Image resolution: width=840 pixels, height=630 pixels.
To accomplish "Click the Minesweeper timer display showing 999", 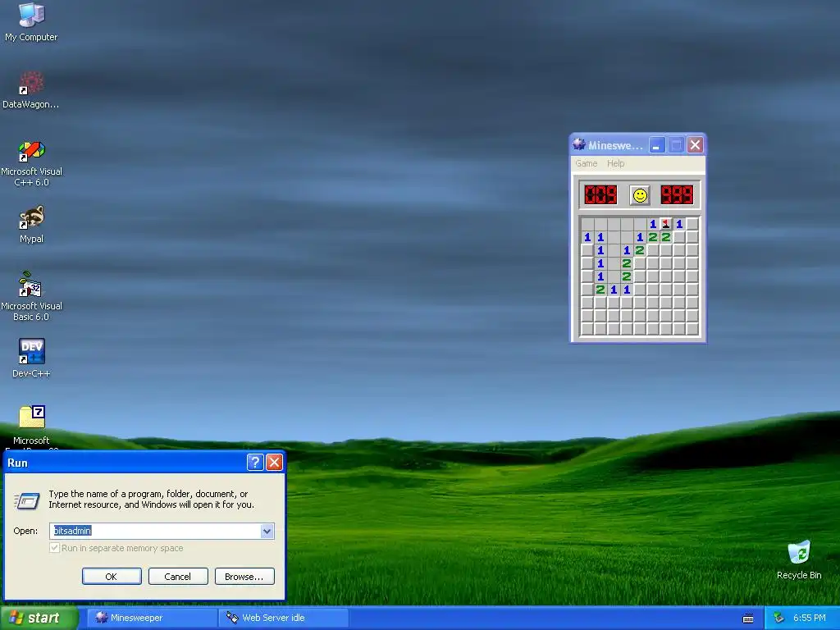I will pos(677,195).
